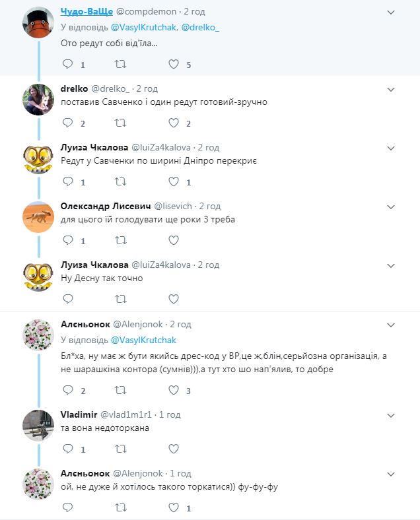420x520 pixels.
Task: Reply to Луиза Чкалова's Дніпро tweet
Action: pyautogui.click(x=67, y=181)
